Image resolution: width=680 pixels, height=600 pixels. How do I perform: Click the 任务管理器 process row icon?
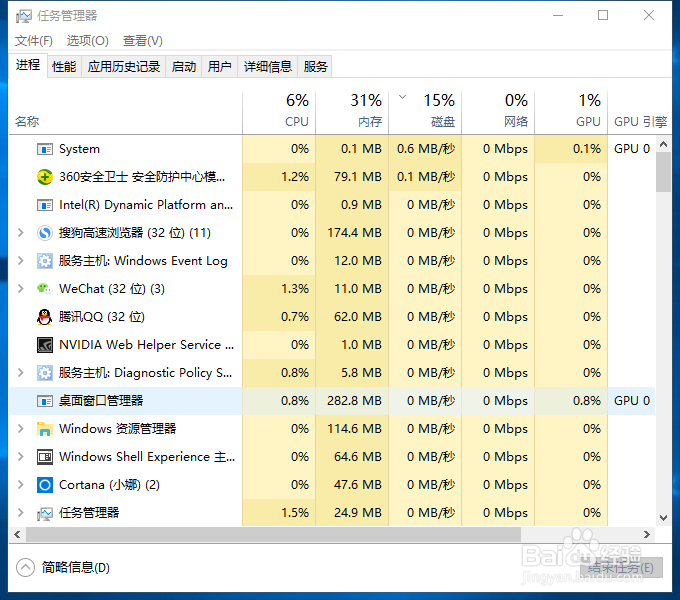point(45,513)
